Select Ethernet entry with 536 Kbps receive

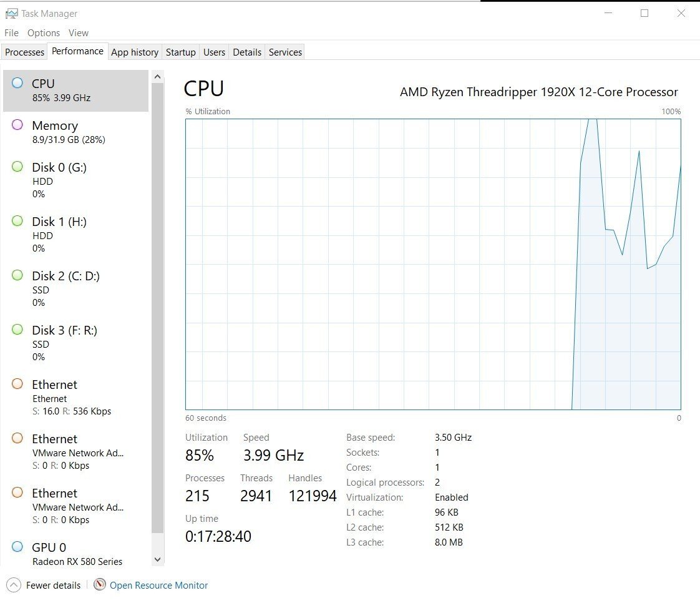[x=76, y=398]
